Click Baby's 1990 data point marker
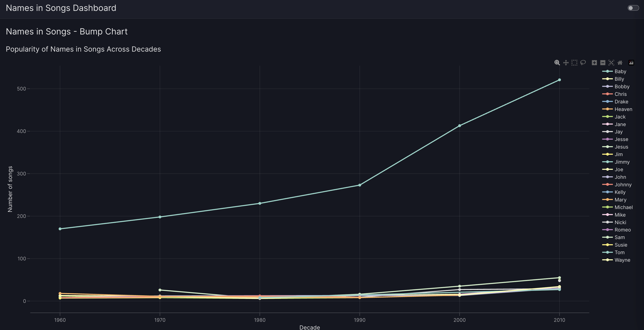This screenshot has width=644, height=330. click(360, 185)
